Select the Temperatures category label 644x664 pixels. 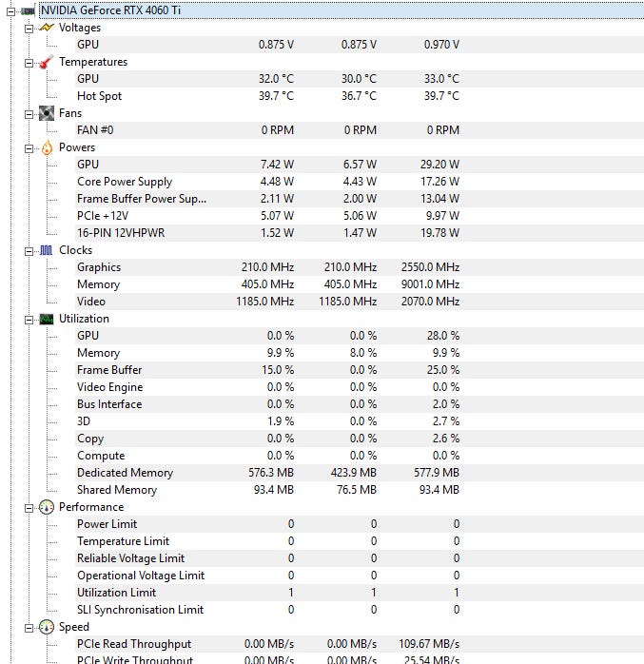click(x=93, y=62)
